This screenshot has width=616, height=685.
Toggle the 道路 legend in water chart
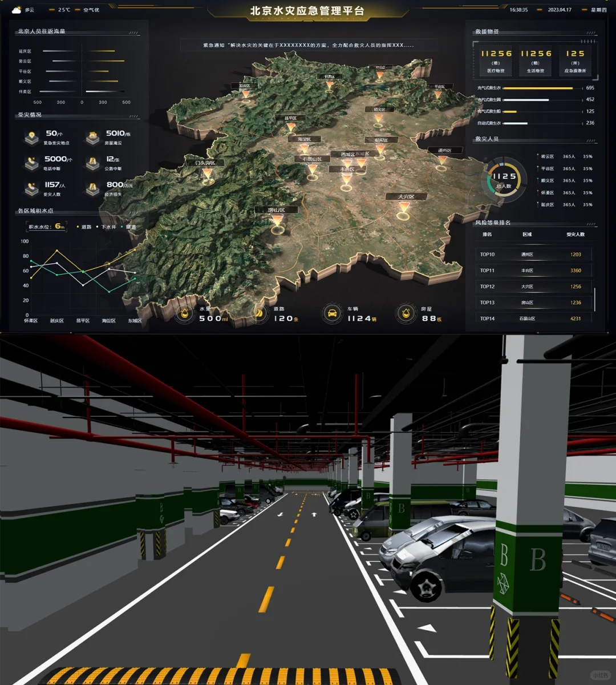pos(84,227)
